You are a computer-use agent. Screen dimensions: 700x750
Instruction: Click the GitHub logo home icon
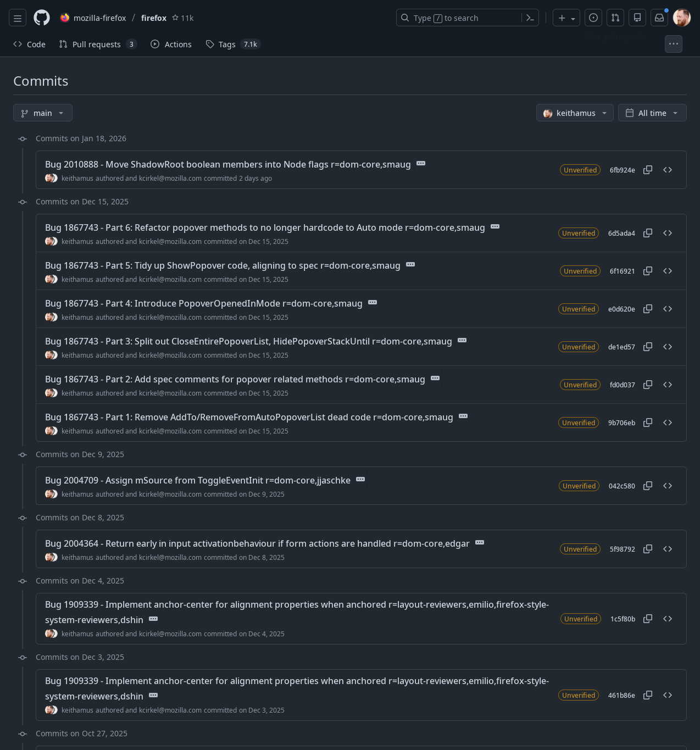(x=42, y=18)
